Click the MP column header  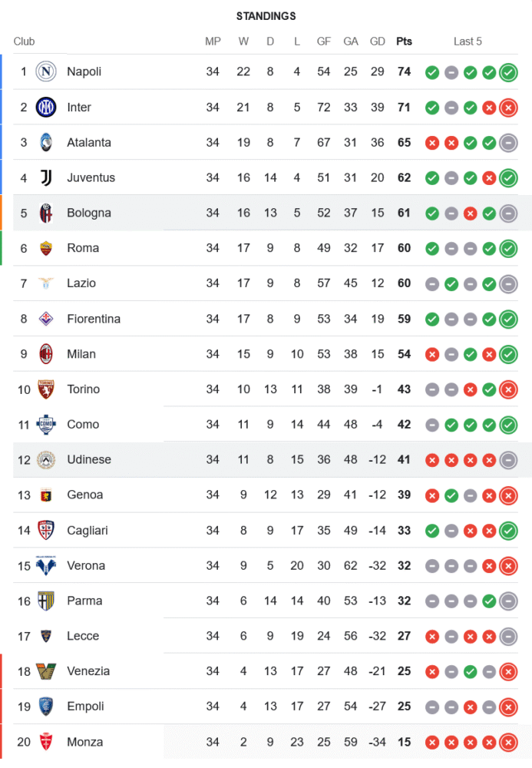pyautogui.click(x=213, y=41)
